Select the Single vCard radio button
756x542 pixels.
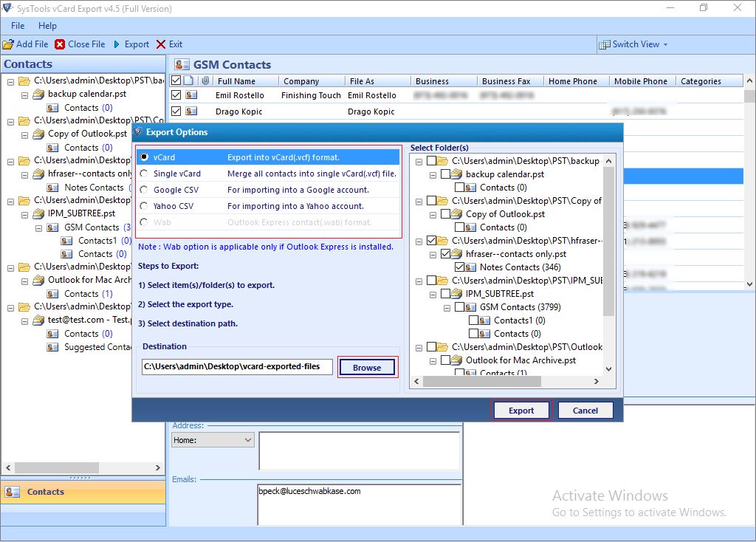144,174
